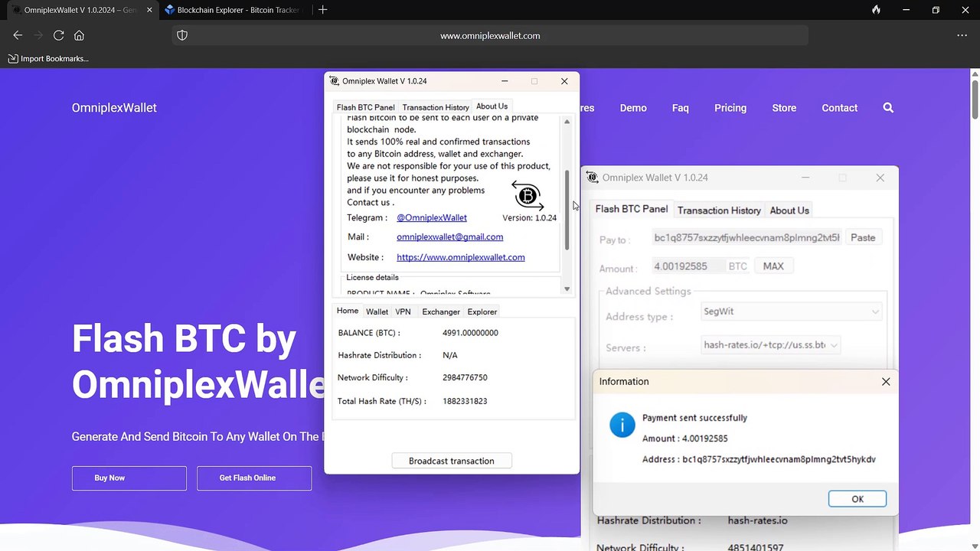The image size is (980, 551).
Task: Switch to VPN tab in lower panel
Action: click(x=403, y=311)
